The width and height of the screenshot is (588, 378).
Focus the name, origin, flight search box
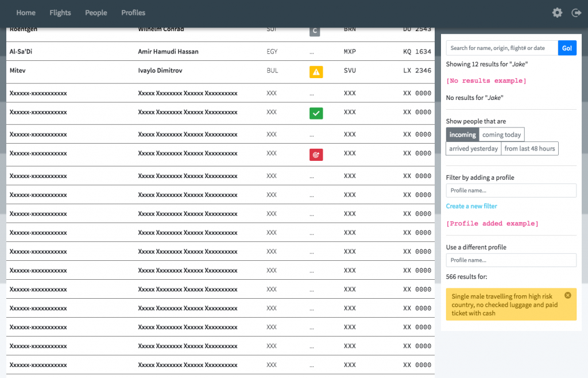502,48
